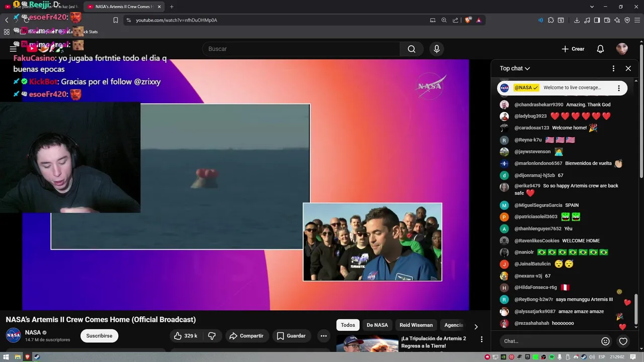
Task: Open the Leo AI sparkle icon
Action: 617,20
